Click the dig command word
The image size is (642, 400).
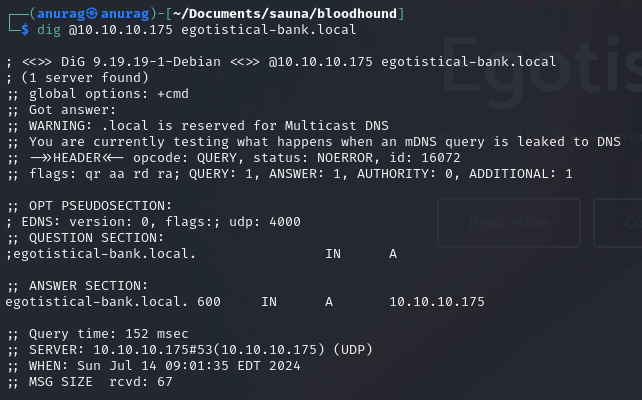tap(49, 29)
